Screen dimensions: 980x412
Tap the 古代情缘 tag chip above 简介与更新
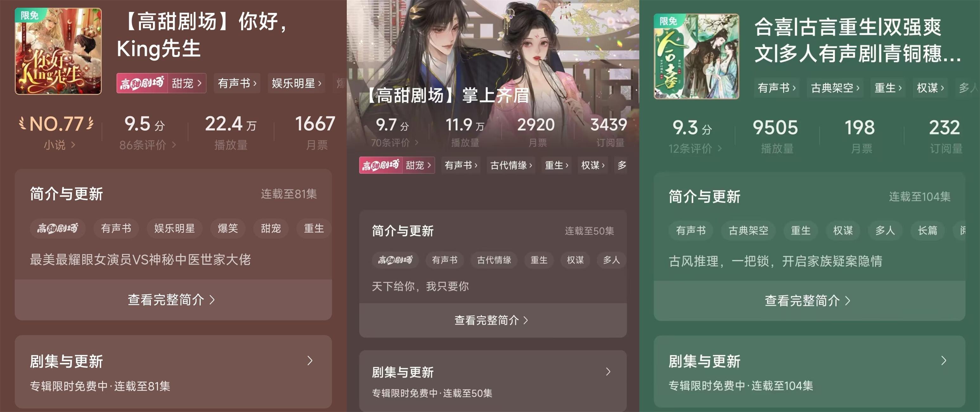click(x=511, y=165)
